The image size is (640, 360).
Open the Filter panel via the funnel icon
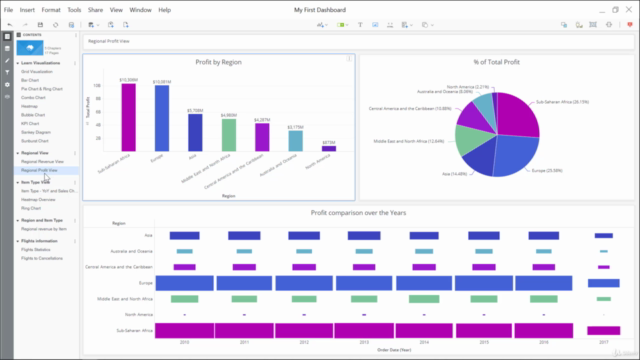pos(7,73)
